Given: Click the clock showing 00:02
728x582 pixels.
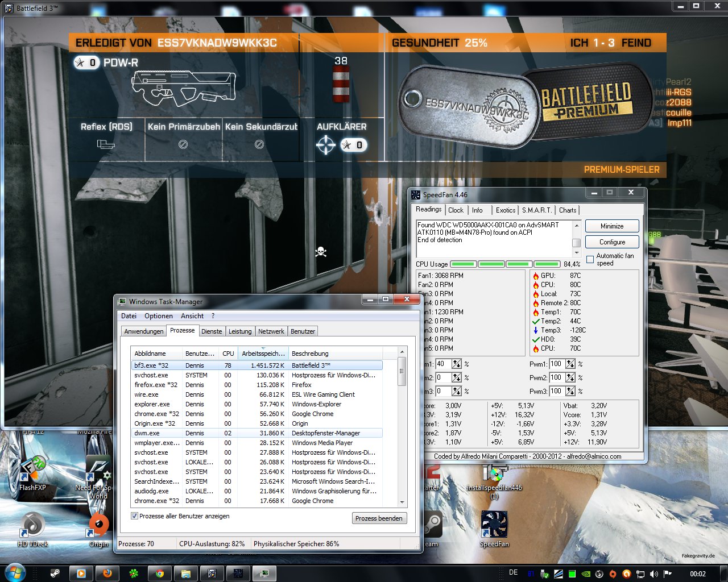Looking at the screenshot, I should click(x=698, y=573).
